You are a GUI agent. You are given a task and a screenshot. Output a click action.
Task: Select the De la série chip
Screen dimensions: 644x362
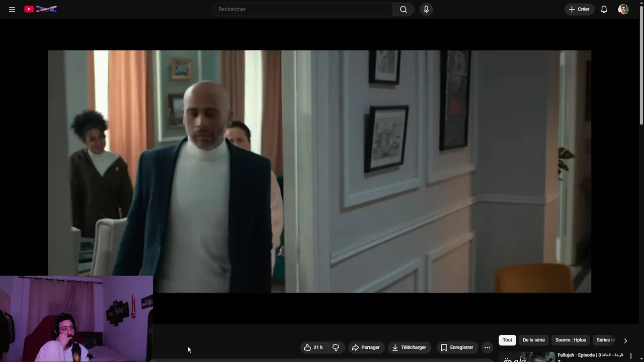tap(534, 340)
